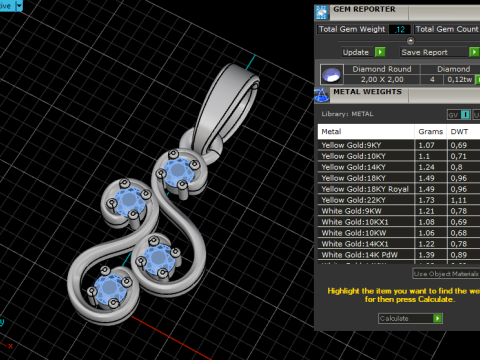Select the Yellow Gold:9KY row

399,145
